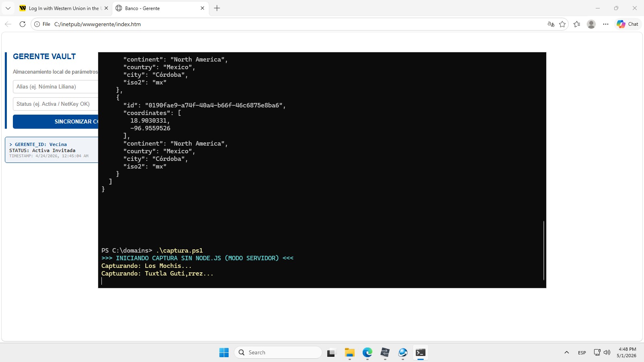Open the Terminal taskbar icon

[421, 353]
